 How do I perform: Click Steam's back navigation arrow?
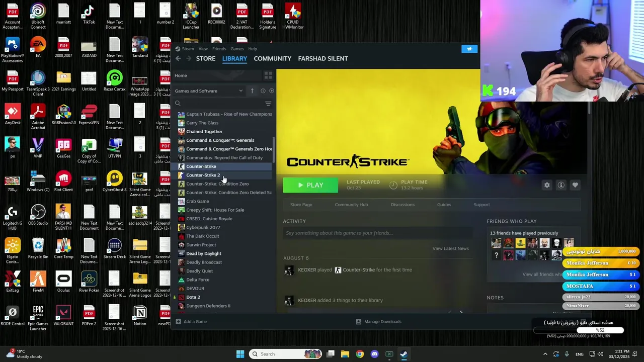tap(178, 58)
